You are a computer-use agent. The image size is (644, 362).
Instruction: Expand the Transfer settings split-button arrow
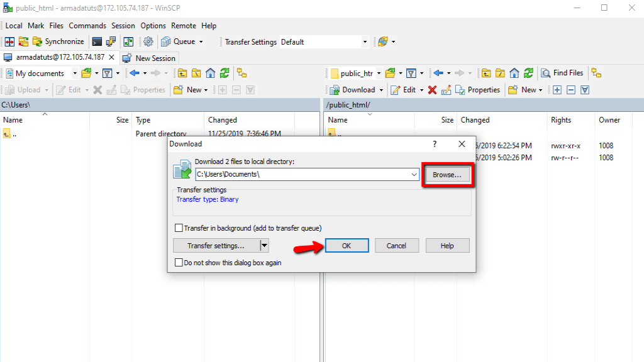tap(265, 246)
